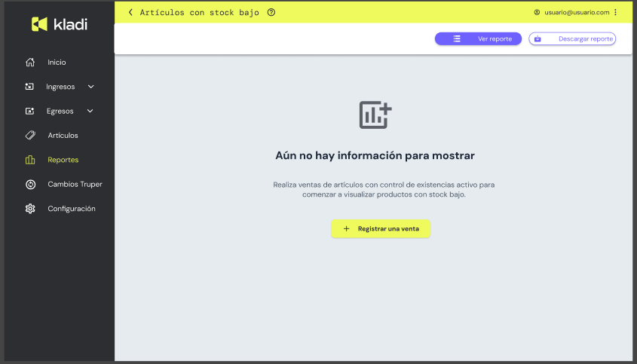This screenshot has height=364, width=637.
Task: Click the kladi brand name text
Action: click(70, 24)
